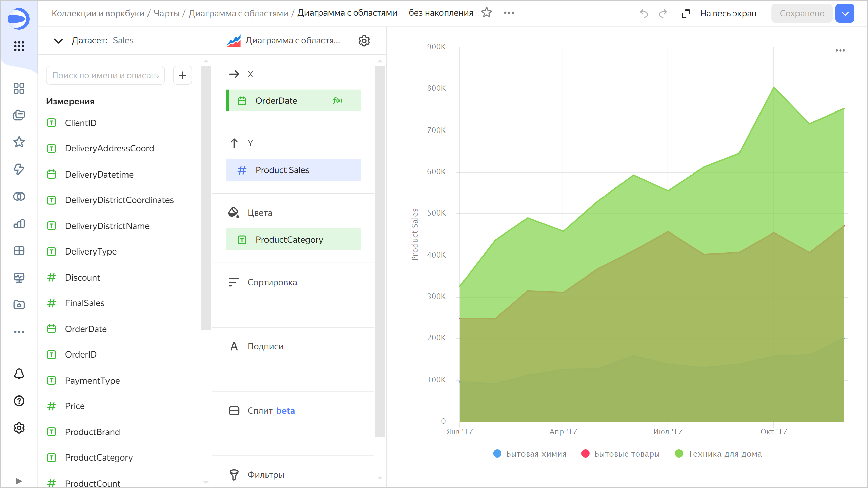Click the undo arrow icon
Image resolution: width=868 pixels, height=488 pixels.
tap(644, 13)
